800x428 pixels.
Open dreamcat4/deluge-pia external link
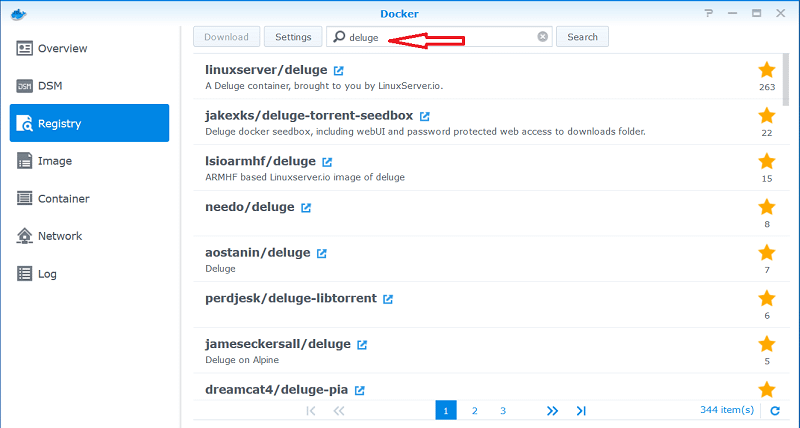coord(360,390)
